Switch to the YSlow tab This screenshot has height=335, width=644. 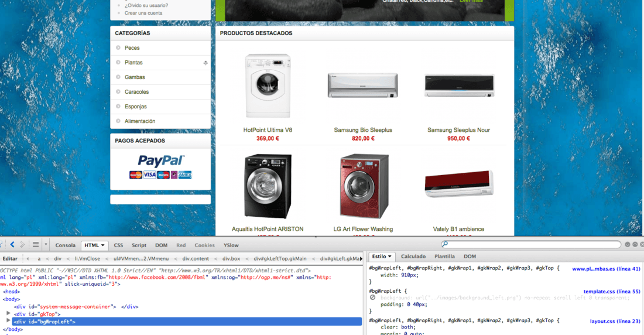pyautogui.click(x=231, y=245)
